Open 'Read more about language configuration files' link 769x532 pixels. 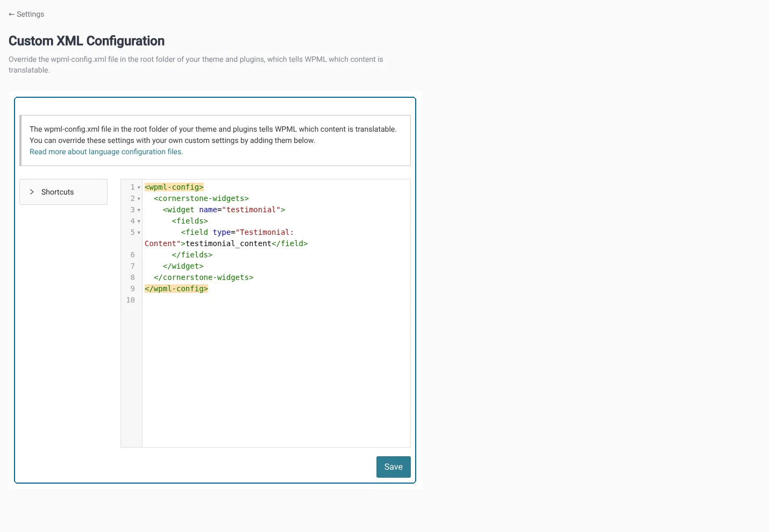click(x=106, y=152)
